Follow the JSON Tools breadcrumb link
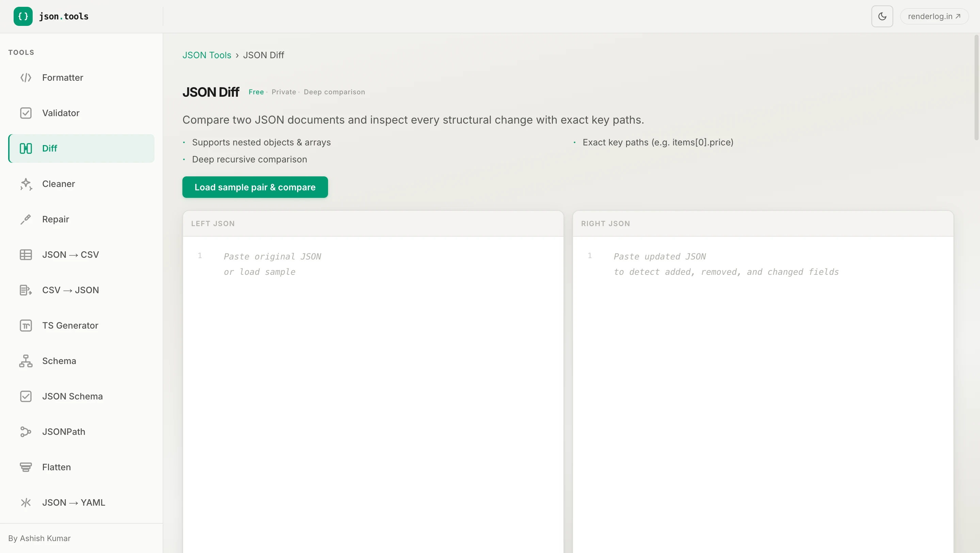 pyautogui.click(x=207, y=55)
